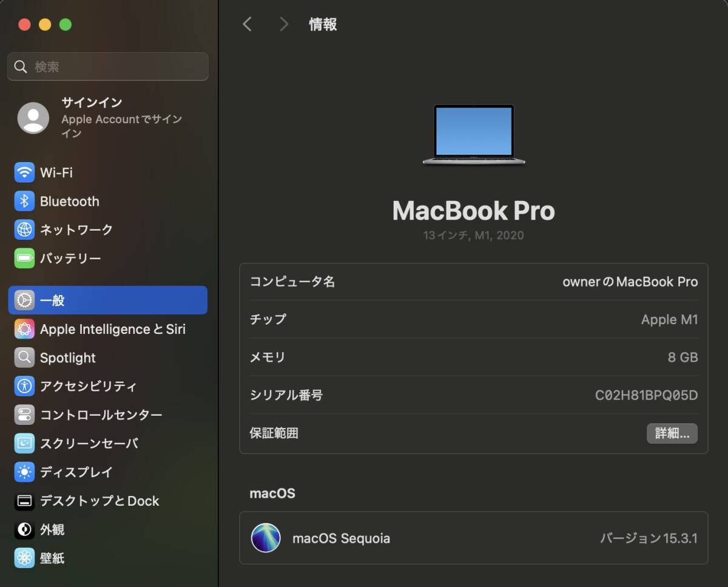Open Wi-Fi settings icon in sidebar
The height and width of the screenshot is (587, 728).
coord(24,172)
